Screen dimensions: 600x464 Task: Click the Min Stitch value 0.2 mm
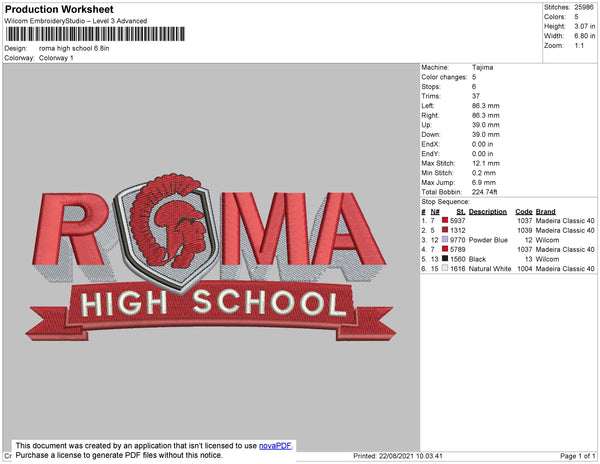click(484, 173)
